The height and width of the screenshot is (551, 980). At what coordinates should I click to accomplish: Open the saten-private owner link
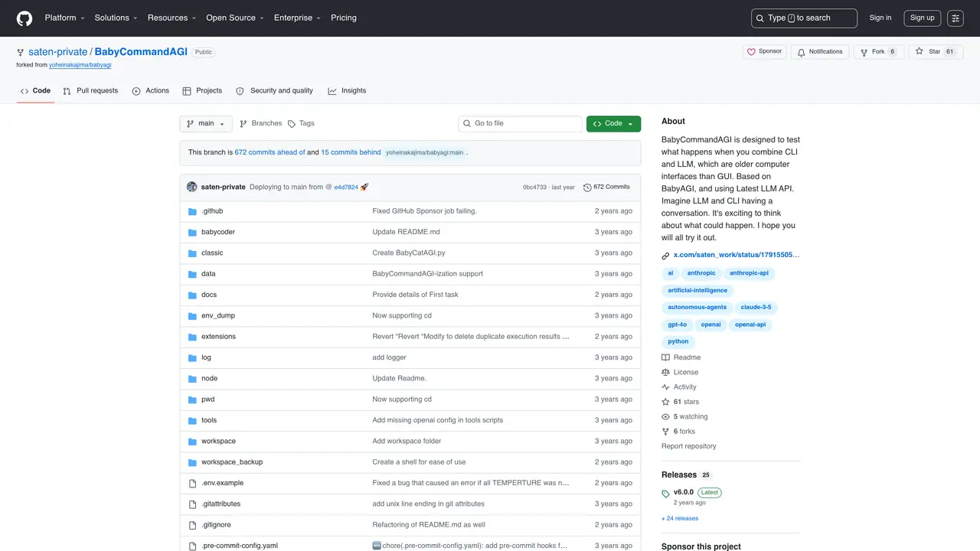tap(58, 52)
